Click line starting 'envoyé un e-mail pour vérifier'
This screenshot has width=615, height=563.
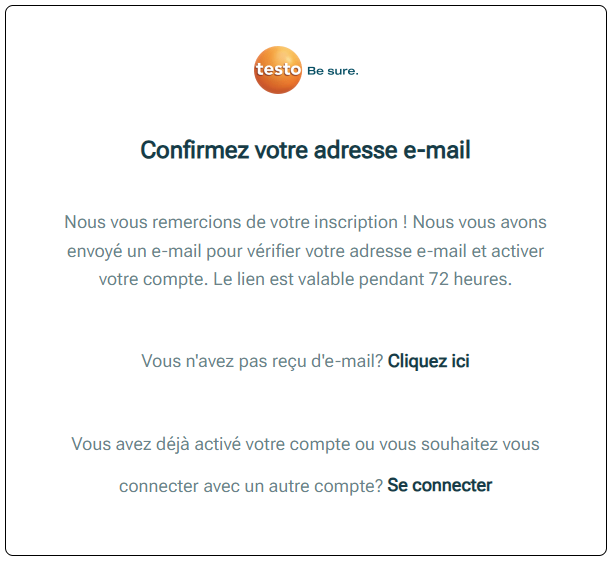tap(306, 251)
